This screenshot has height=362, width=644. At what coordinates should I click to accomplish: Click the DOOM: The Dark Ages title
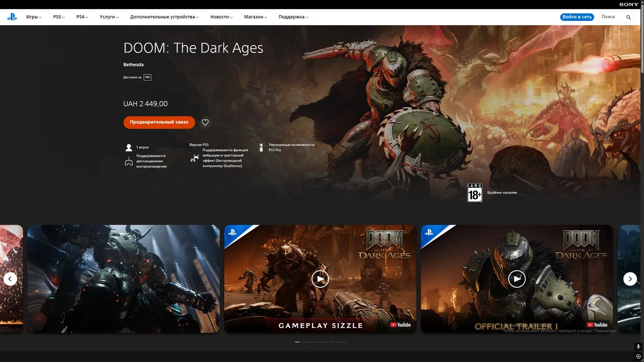click(x=193, y=48)
